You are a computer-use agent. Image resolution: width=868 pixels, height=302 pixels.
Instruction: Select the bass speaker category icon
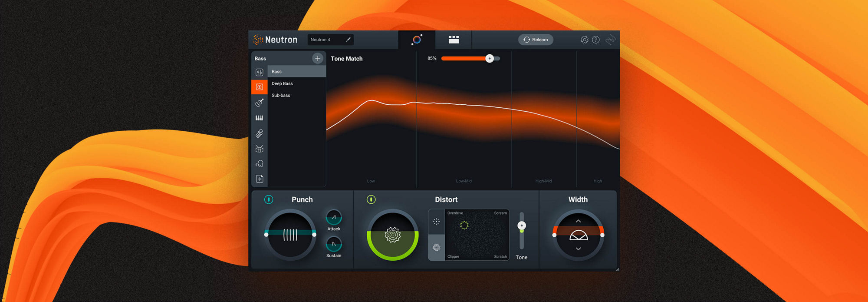pyautogui.click(x=260, y=87)
